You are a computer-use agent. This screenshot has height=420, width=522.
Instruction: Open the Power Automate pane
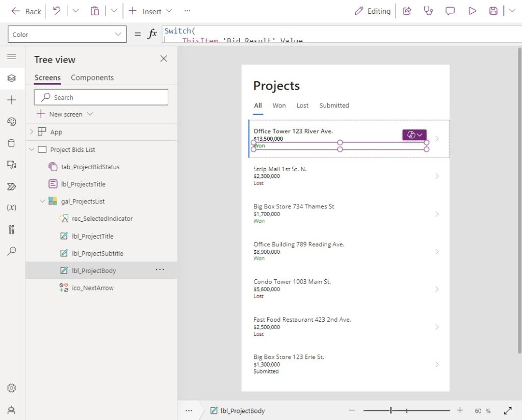point(12,187)
